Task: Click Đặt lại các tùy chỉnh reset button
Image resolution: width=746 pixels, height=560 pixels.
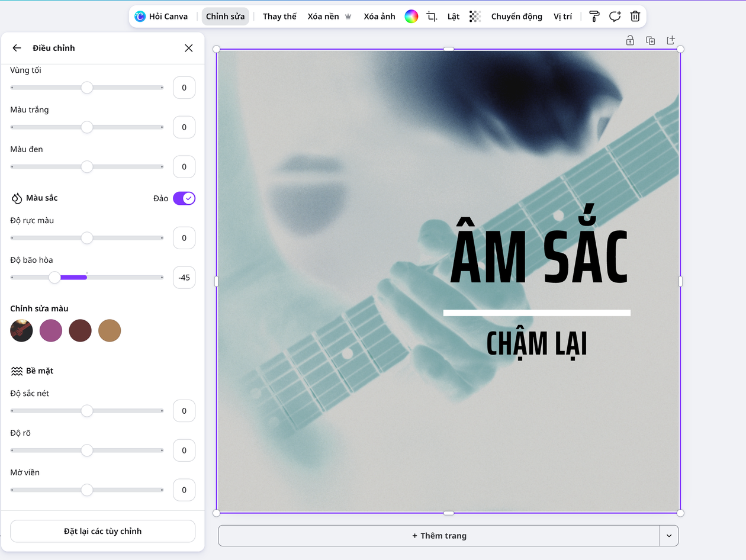Action: [102, 531]
